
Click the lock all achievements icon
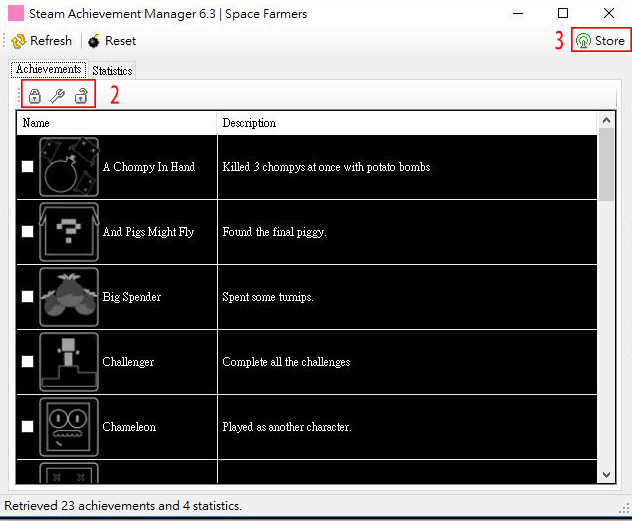coord(35,96)
